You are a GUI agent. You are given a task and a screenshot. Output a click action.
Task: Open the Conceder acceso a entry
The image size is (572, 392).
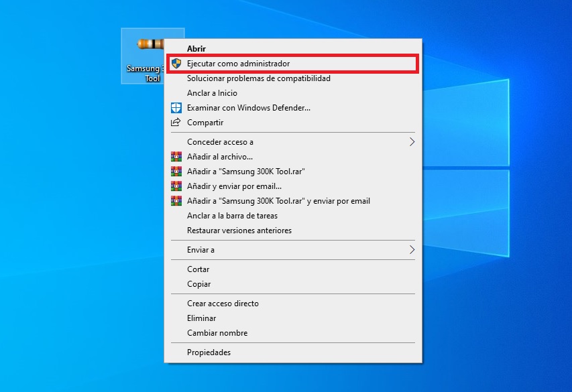[x=293, y=142]
